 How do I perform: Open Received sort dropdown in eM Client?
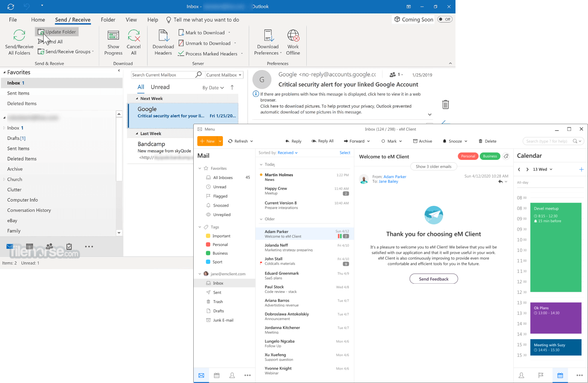pyautogui.click(x=288, y=153)
